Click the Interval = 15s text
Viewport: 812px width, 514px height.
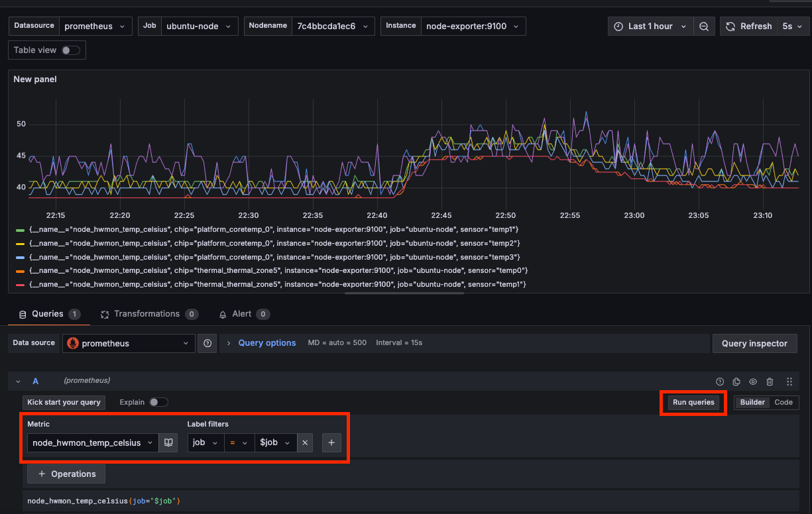pos(399,343)
